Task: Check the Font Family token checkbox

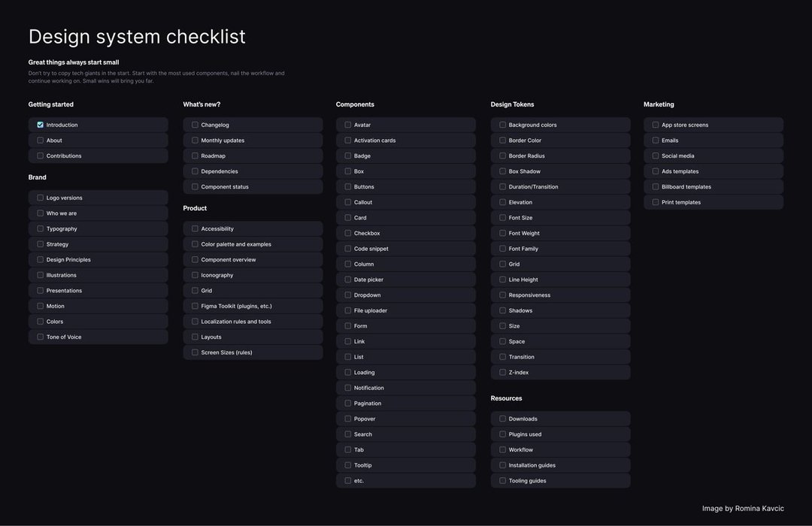Action: click(503, 249)
